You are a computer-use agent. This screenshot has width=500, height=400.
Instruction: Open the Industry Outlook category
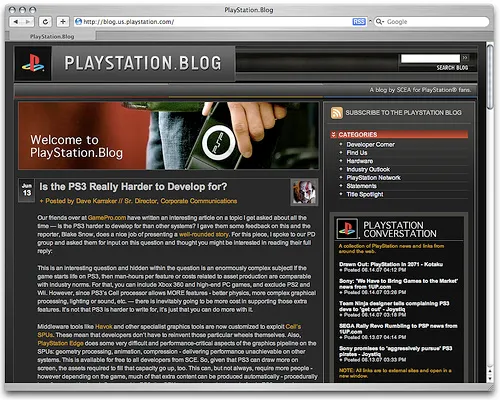[368, 169]
